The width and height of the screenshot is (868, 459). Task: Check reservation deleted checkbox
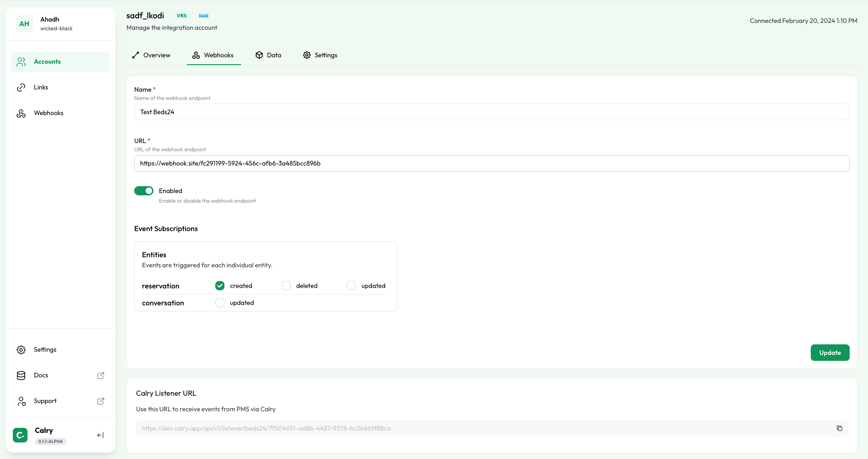point(286,286)
